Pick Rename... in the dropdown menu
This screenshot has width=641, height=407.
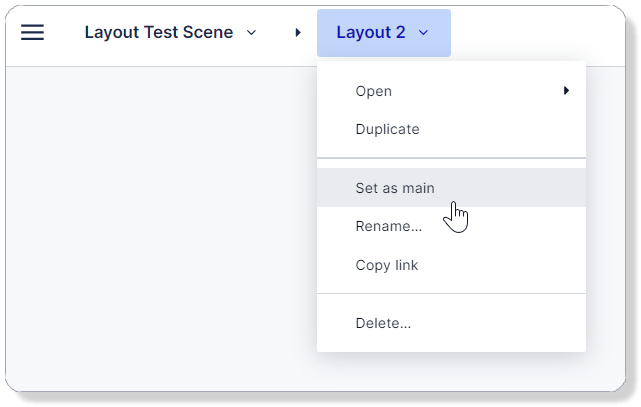click(388, 226)
